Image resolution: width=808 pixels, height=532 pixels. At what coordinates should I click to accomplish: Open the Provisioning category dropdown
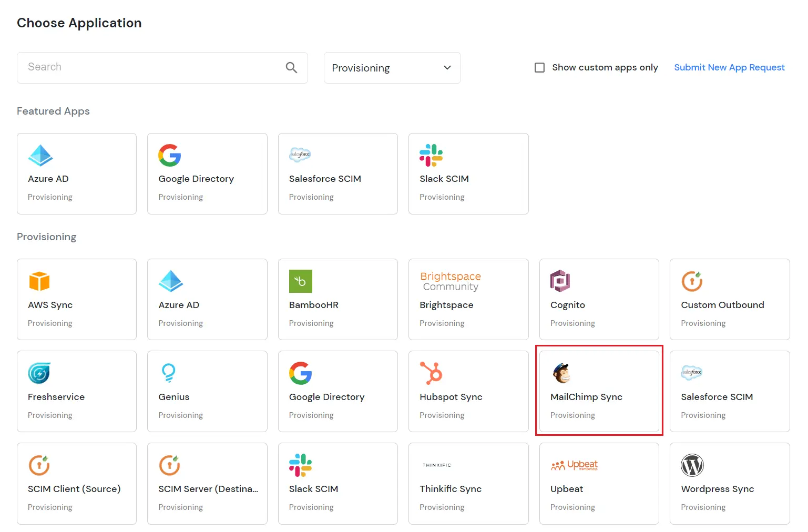[x=392, y=68]
